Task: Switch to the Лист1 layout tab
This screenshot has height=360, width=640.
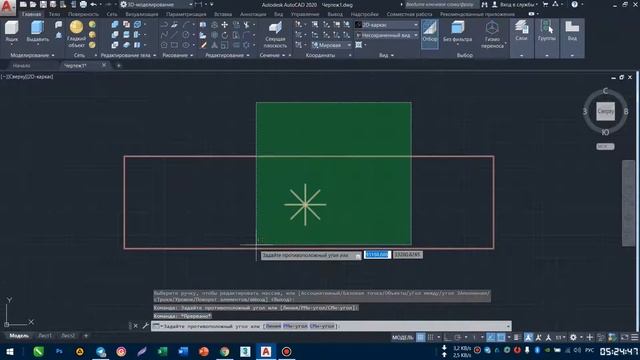Action: tap(45, 336)
